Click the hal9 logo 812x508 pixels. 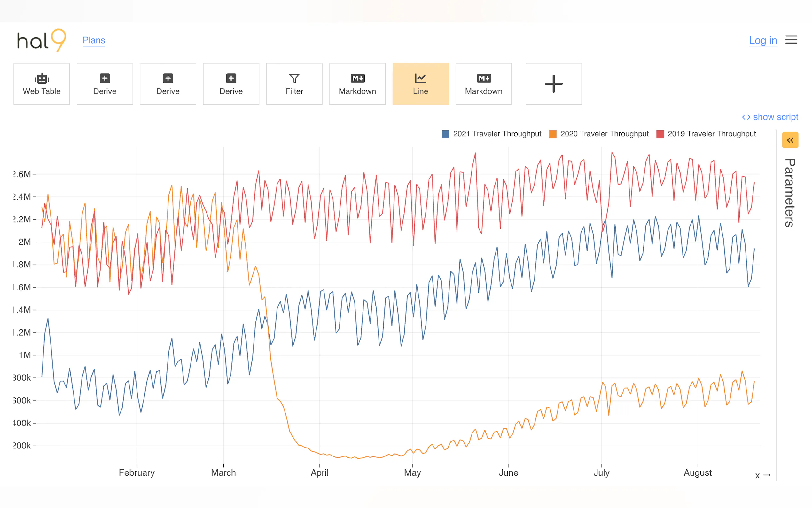click(x=41, y=40)
